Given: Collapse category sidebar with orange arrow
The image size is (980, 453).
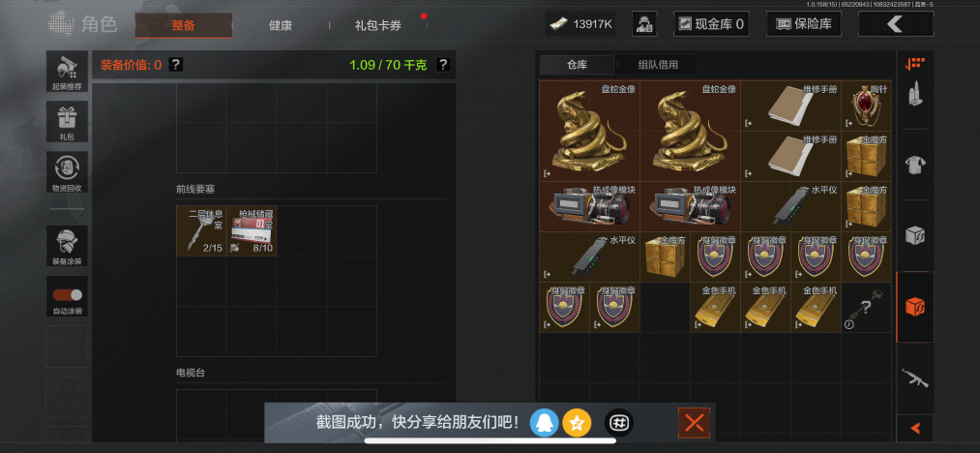Looking at the screenshot, I should coord(915,429).
